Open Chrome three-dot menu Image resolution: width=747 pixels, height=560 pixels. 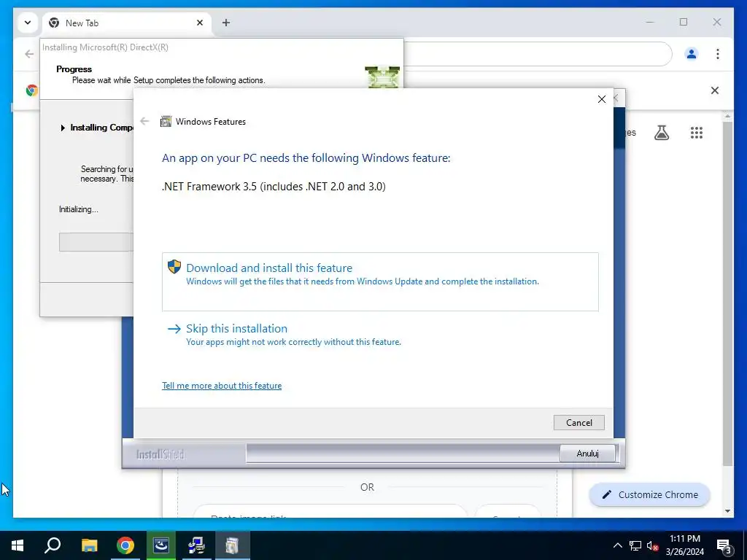pyautogui.click(x=718, y=54)
